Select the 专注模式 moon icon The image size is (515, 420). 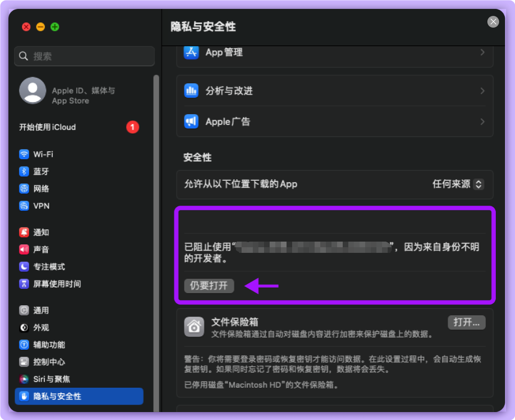click(x=24, y=266)
